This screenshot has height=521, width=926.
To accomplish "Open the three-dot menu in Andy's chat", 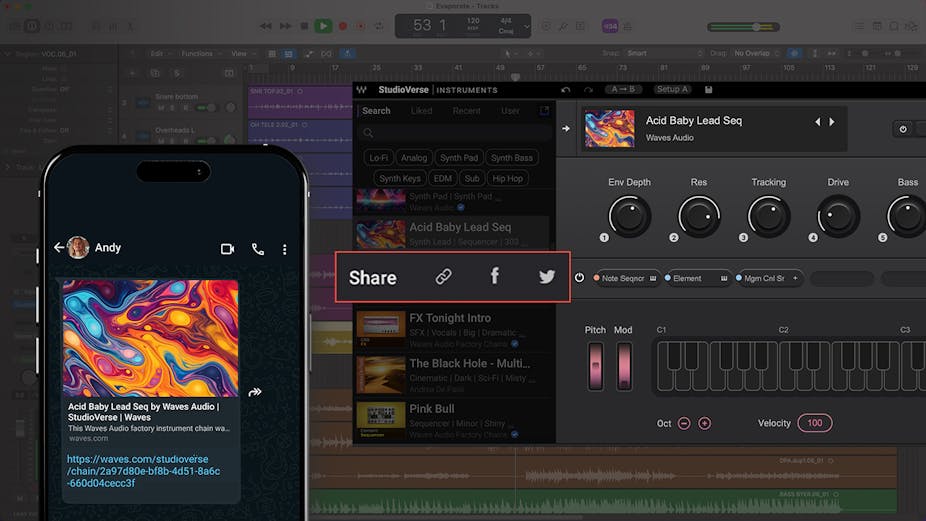I will click(285, 249).
